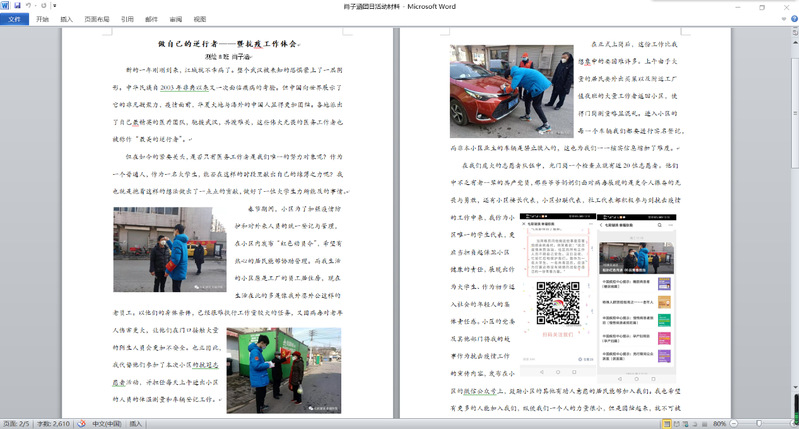Click the Undo arrow icon
The height and width of the screenshot is (429, 799).
click(x=29, y=5)
